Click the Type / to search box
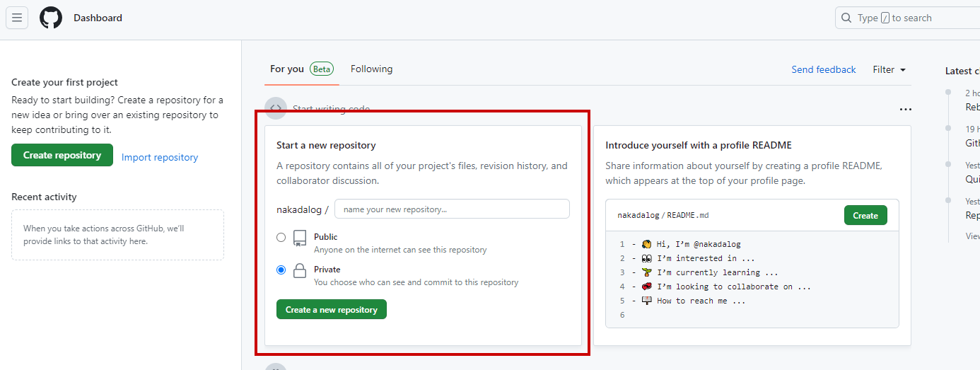 (912, 18)
